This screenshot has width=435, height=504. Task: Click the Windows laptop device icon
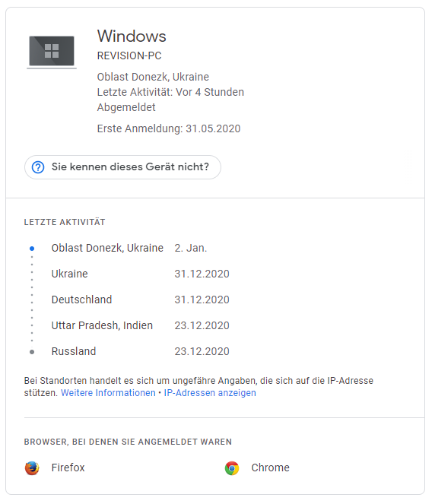[52, 52]
